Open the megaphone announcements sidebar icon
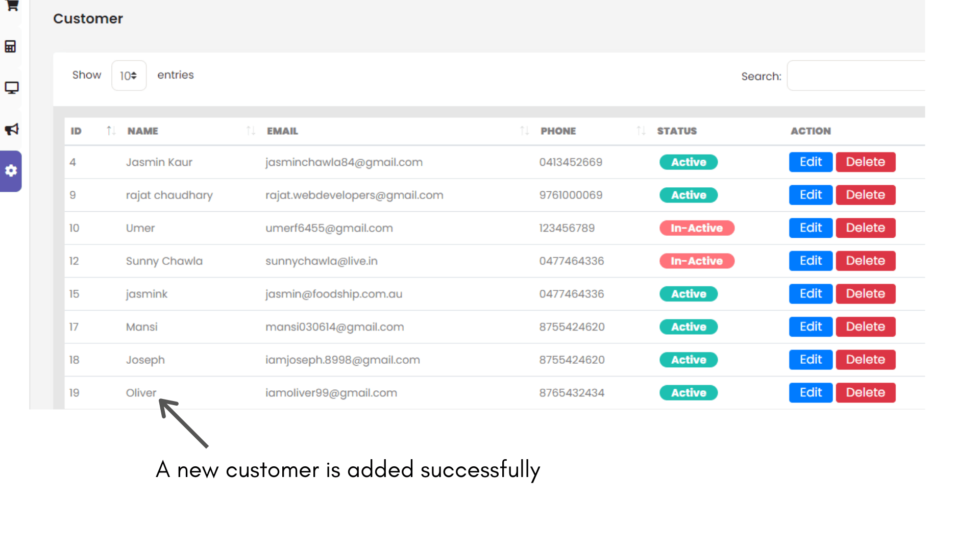This screenshot has width=980, height=551. [x=11, y=129]
